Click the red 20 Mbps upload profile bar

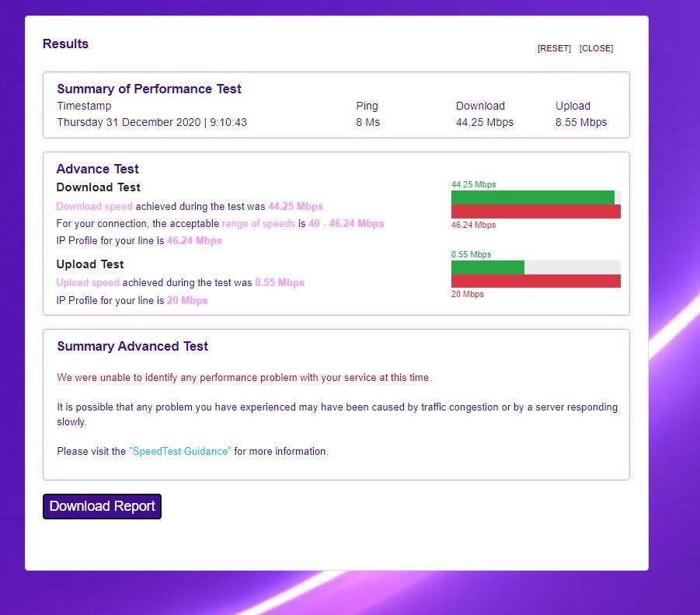click(x=535, y=281)
